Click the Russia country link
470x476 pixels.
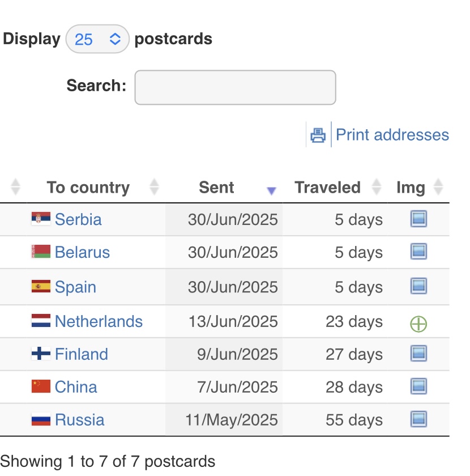tap(79, 419)
